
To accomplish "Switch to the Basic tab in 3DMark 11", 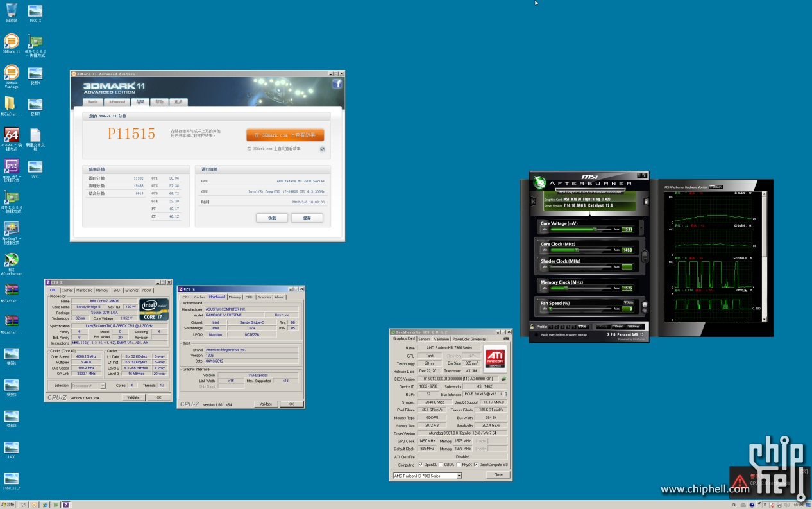I will pyautogui.click(x=93, y=101).
